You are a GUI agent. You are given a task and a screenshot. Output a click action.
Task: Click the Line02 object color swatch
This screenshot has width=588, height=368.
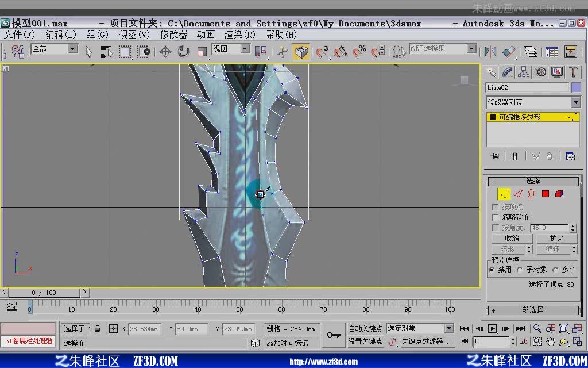[x=575, y=87]
